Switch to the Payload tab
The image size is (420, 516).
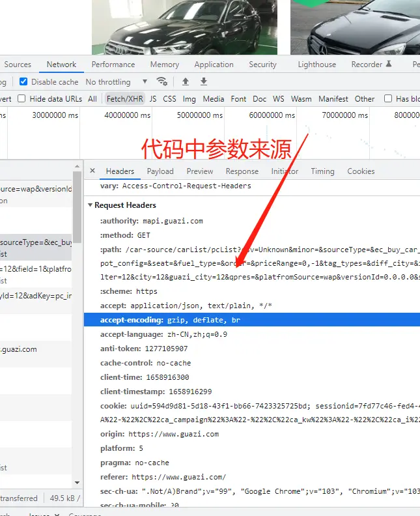pyautogui.click(x=160, y=171)
